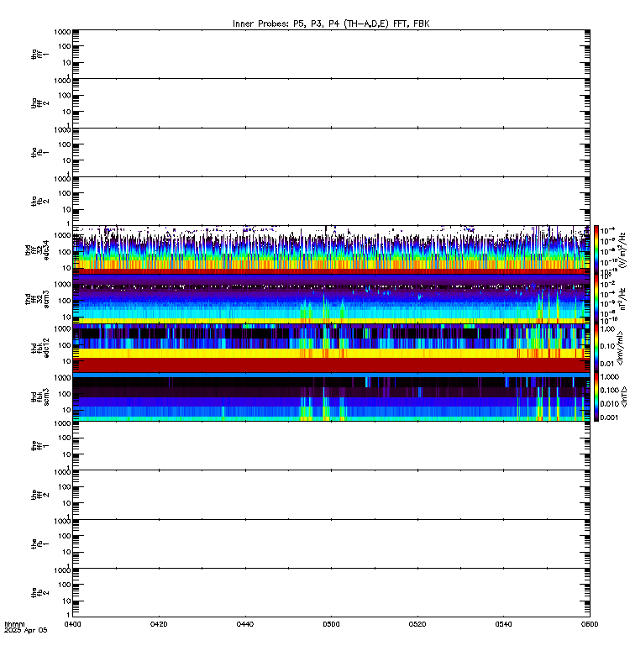The width and height of the screenshot is (630, 672).
Task: Select the 'tha fff 1' panel label
Action: point(40,54)
